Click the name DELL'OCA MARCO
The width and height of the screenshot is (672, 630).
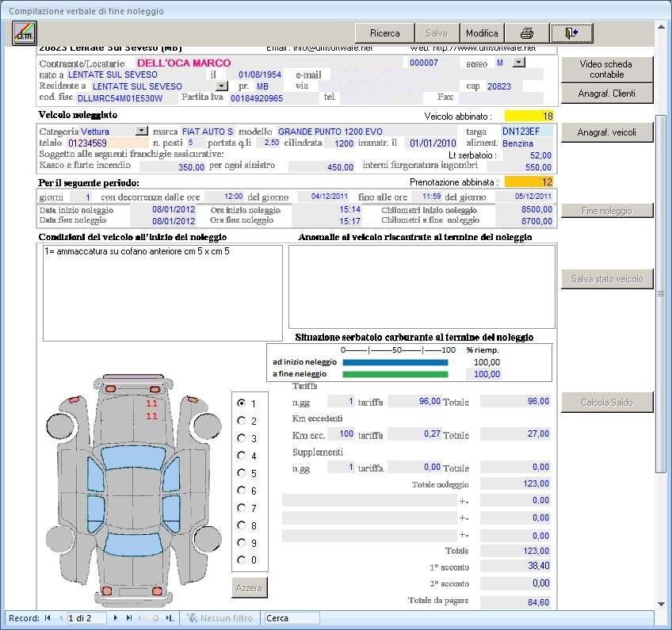(184, 63)
